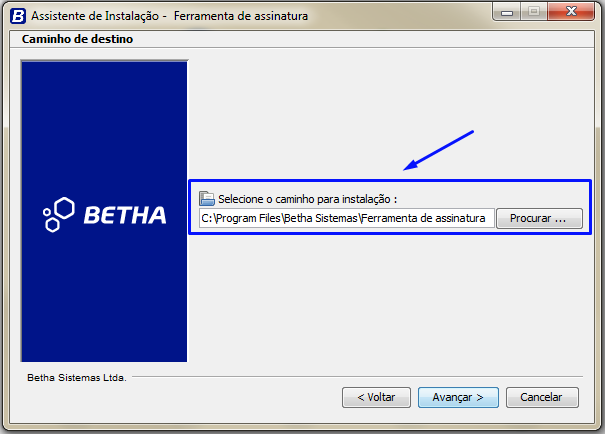Click the "Ferramenta de assinatura" segment of the path

[x=423, y=218]
